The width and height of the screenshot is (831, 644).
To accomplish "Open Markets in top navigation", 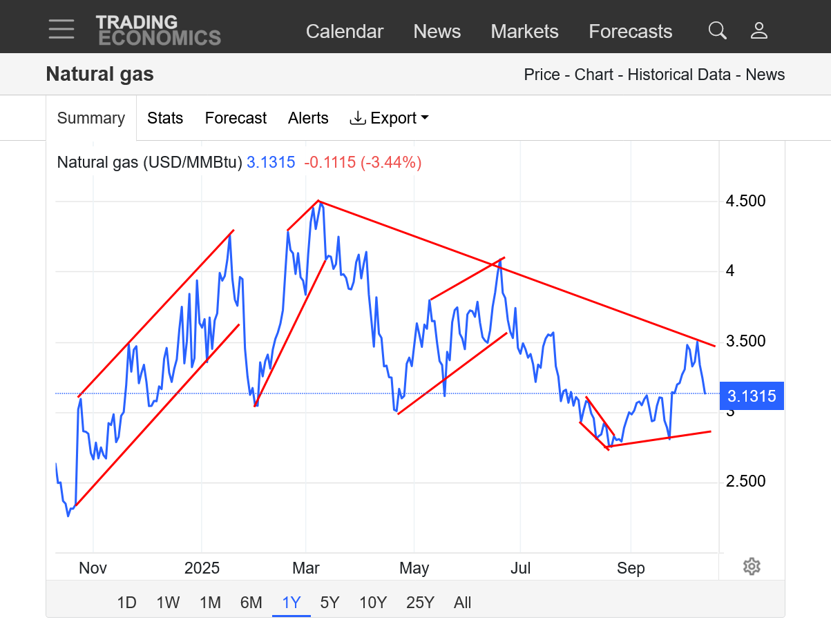I will pyautogui.click(x=524, y=32).
